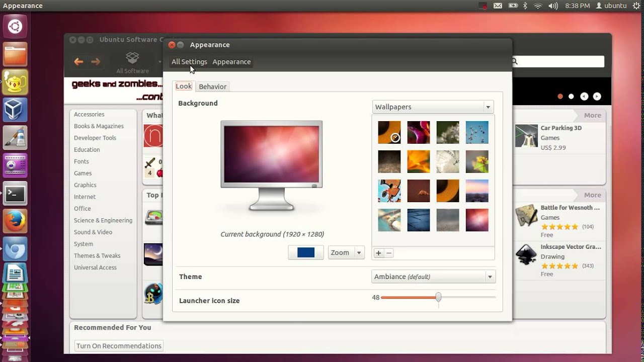The width and height of the screenshot is (644, 362).
Task: Open the Bluetooth indicator menu
Action: (x=525, y=6)
